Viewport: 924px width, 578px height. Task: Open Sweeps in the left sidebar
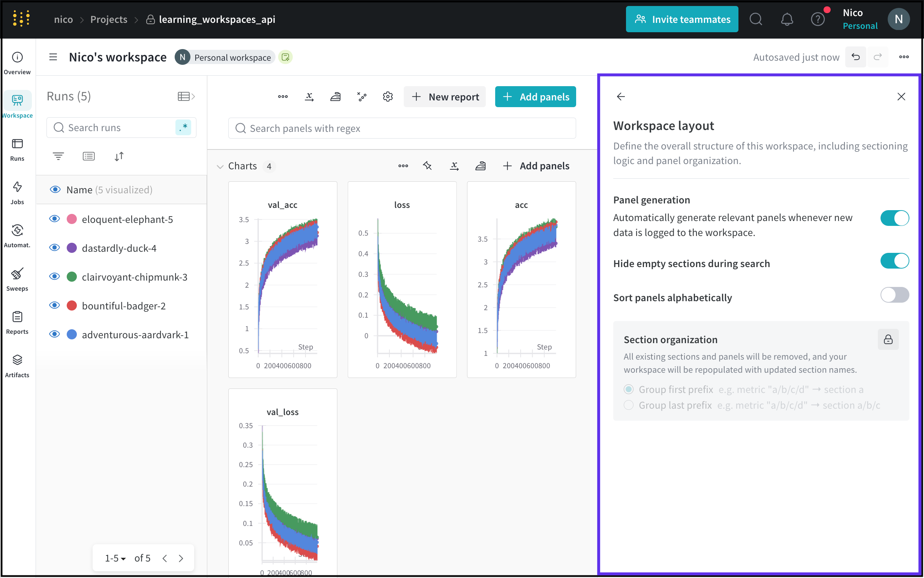pos(17,279)
